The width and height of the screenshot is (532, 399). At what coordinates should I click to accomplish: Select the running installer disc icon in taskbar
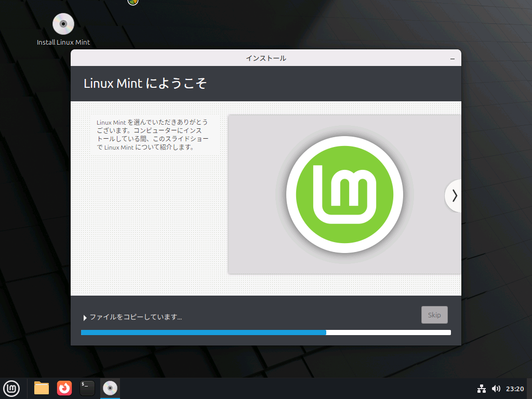pos(110,388)
